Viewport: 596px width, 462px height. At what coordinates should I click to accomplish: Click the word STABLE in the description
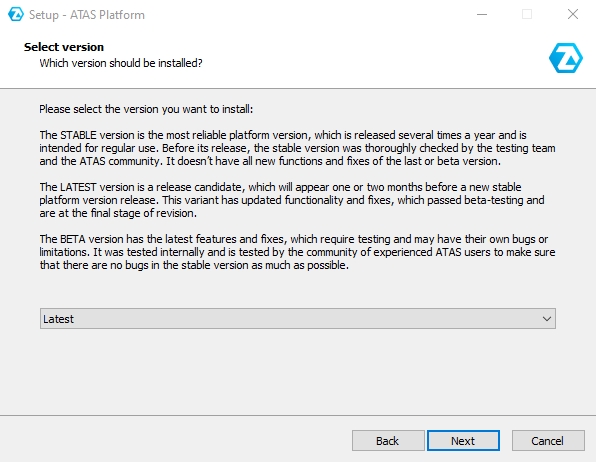coord(78,135)
